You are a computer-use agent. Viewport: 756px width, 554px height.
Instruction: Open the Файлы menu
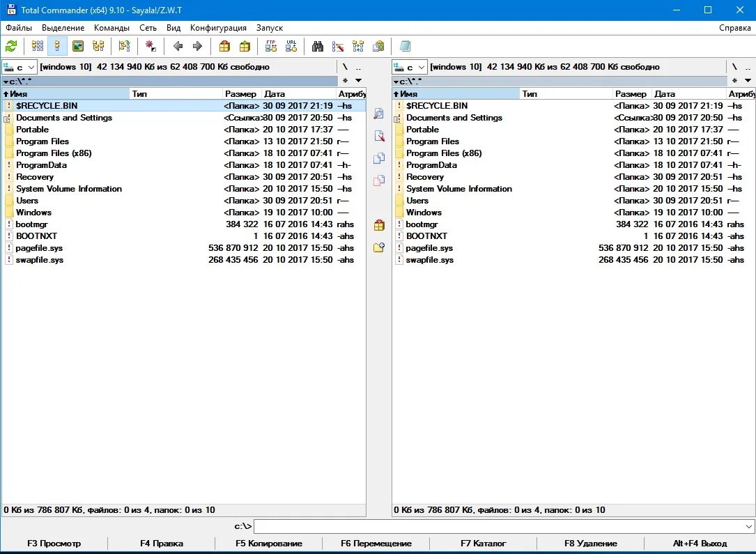pos(19,28)
